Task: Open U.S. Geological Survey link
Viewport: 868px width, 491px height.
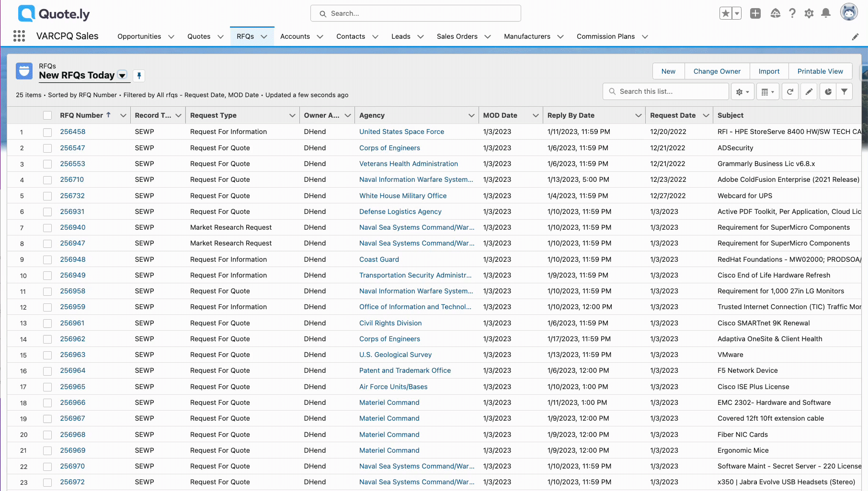Action: pyautogui.click(x=395, y=355)
